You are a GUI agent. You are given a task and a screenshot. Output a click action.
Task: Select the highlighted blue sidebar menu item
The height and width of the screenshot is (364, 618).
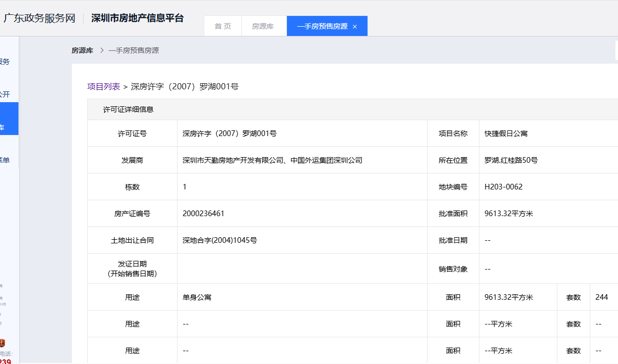[x=9, y=119]
